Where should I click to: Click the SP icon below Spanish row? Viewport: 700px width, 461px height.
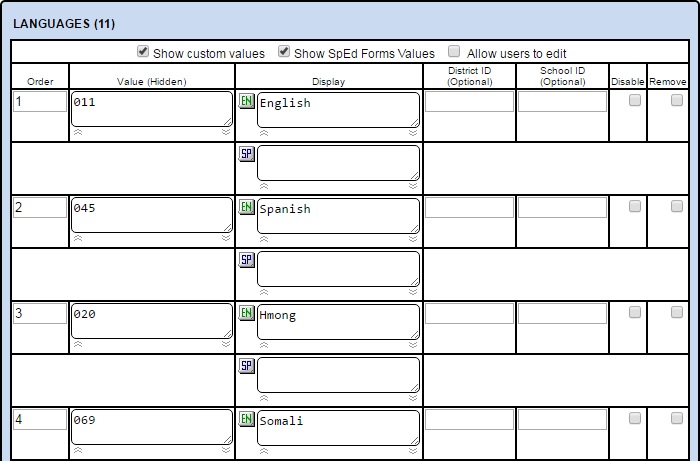tap(246, 260)
